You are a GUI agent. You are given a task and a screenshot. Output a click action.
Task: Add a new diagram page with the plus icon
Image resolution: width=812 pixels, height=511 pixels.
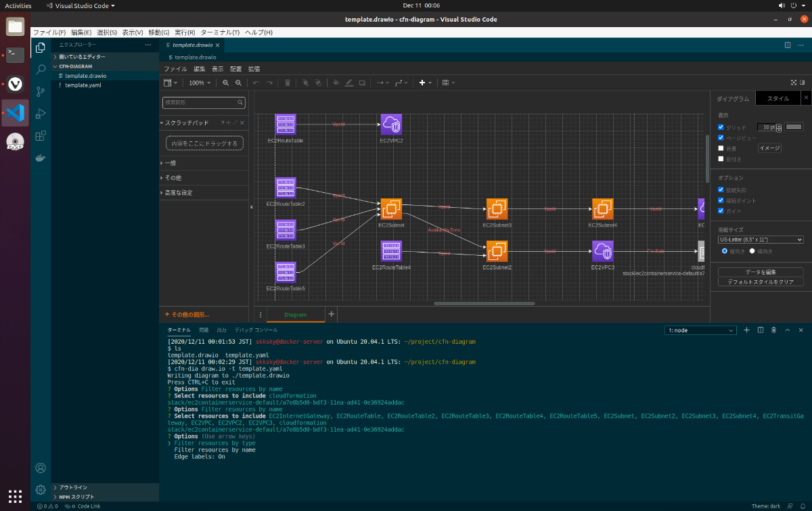[332, 314]
